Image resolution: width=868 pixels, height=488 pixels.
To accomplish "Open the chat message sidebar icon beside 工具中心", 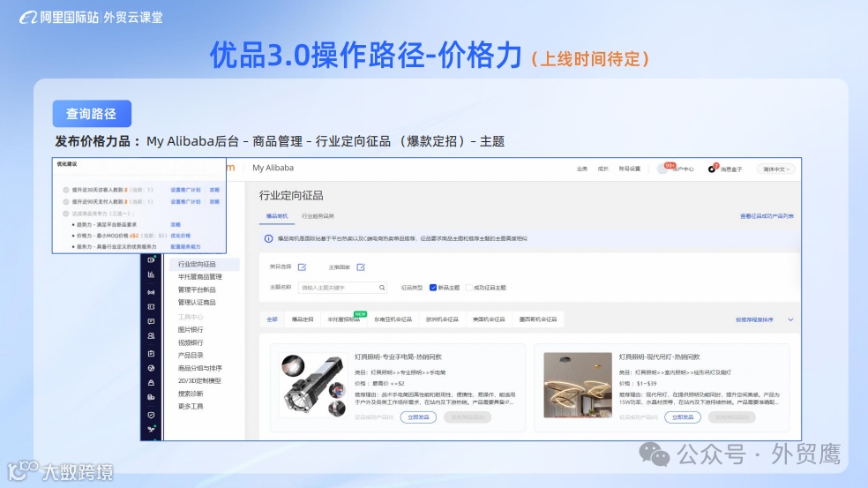I will [151, 321].
